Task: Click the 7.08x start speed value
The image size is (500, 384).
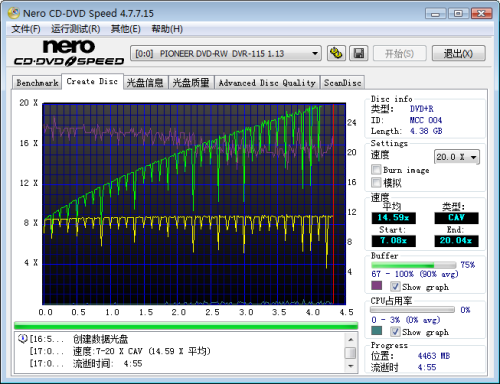Action: (x=393, y=241)
